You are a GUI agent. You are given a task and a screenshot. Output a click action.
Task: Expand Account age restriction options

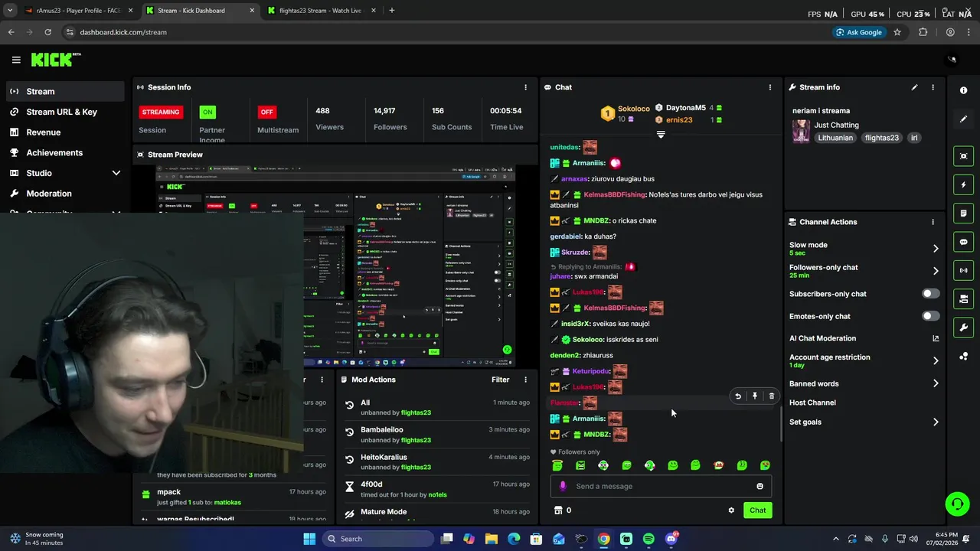(935, 360)
